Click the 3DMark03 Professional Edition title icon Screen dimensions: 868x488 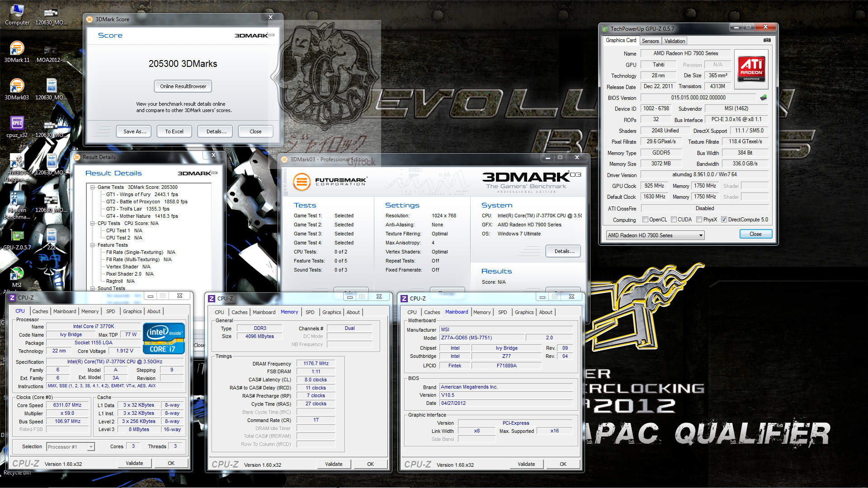click(284, 160)
